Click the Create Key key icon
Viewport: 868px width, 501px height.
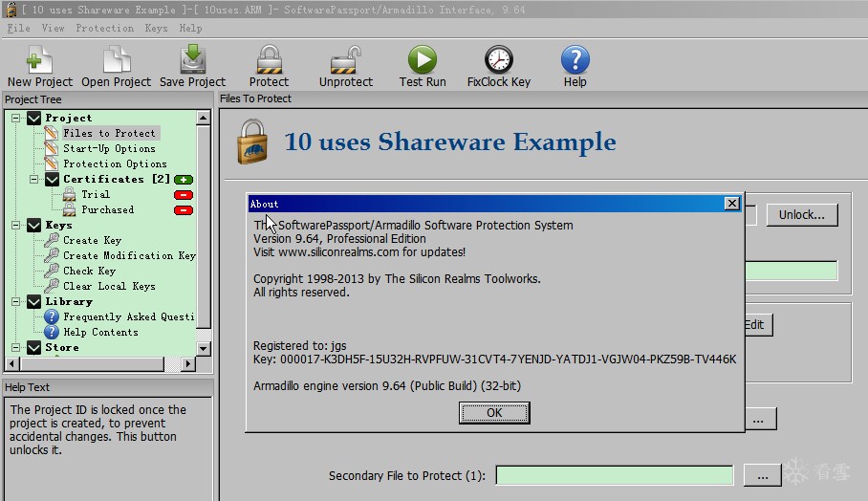[52, 240]
